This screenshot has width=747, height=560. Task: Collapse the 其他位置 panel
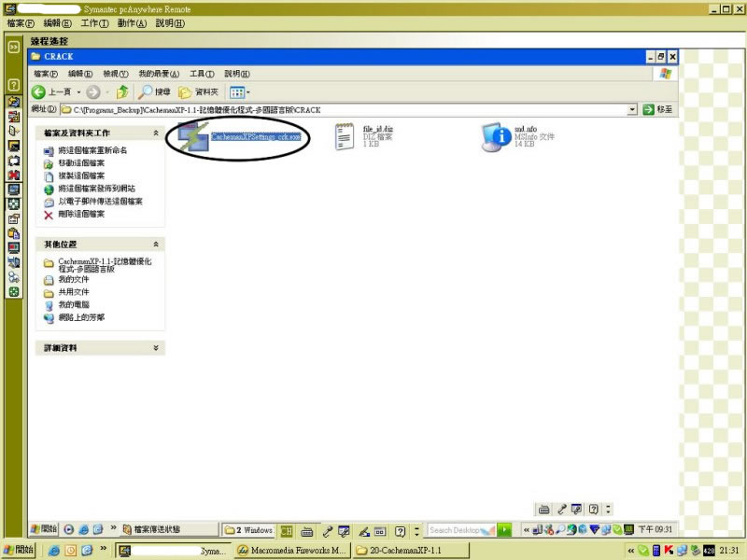click(156, 245)
